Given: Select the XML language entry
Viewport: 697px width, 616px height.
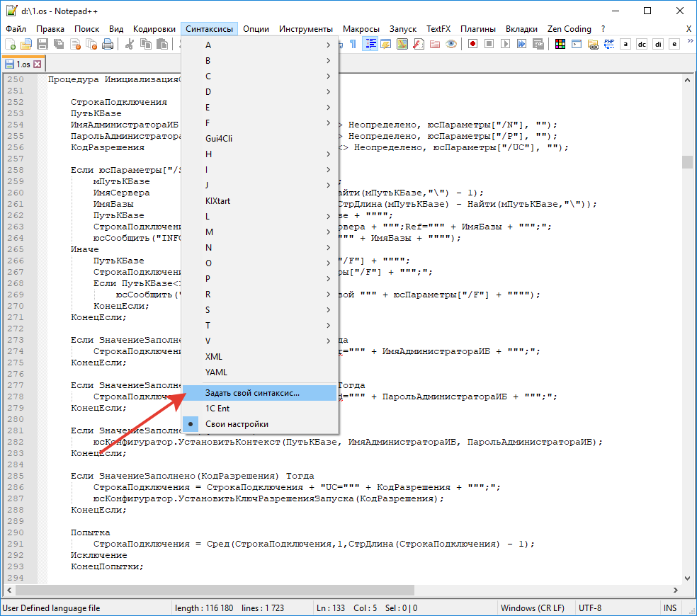Looking at the screenshot, I should click(213, 356).
